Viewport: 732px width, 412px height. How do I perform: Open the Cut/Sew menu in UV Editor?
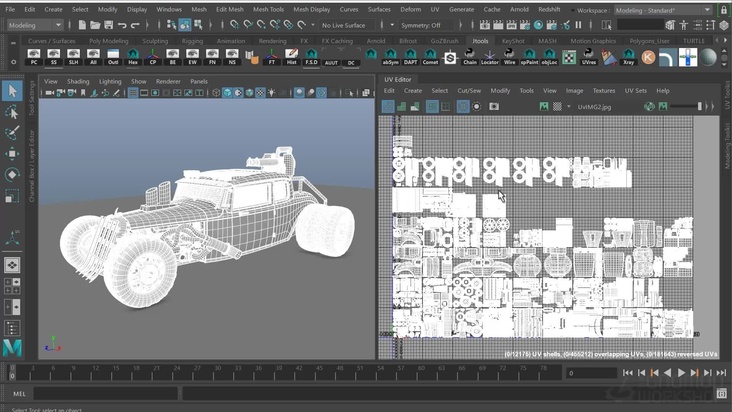click(x=468, y=90)
